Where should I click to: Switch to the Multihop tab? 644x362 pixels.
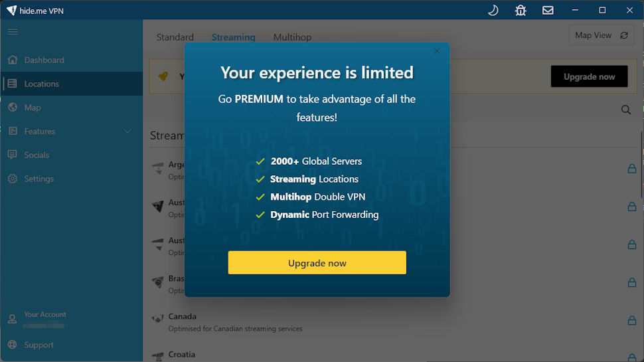[292, 37]
